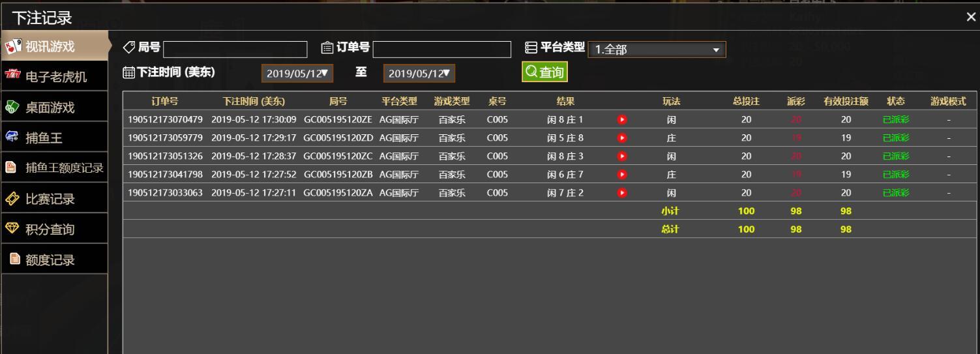This screenshot has width=980, height=354.
Task: Open the 电子老虎机 sidebar tab
Action: tap(53, 77)
